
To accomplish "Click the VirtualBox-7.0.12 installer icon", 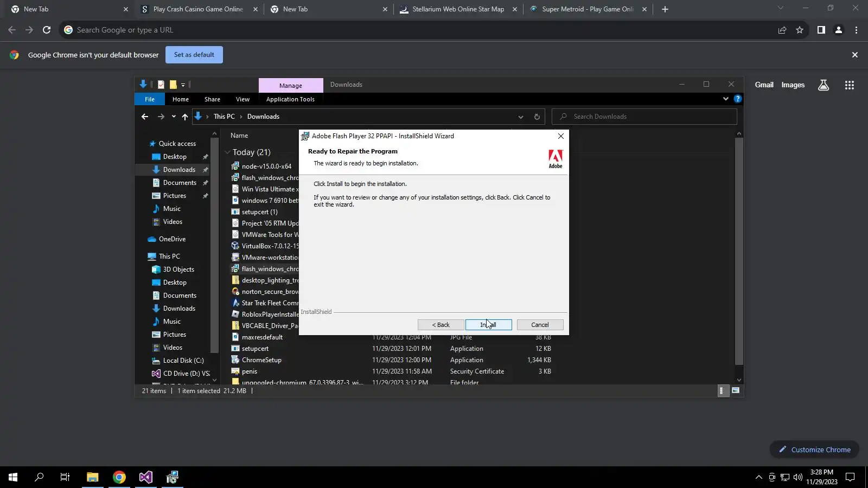I will point(235,246).
